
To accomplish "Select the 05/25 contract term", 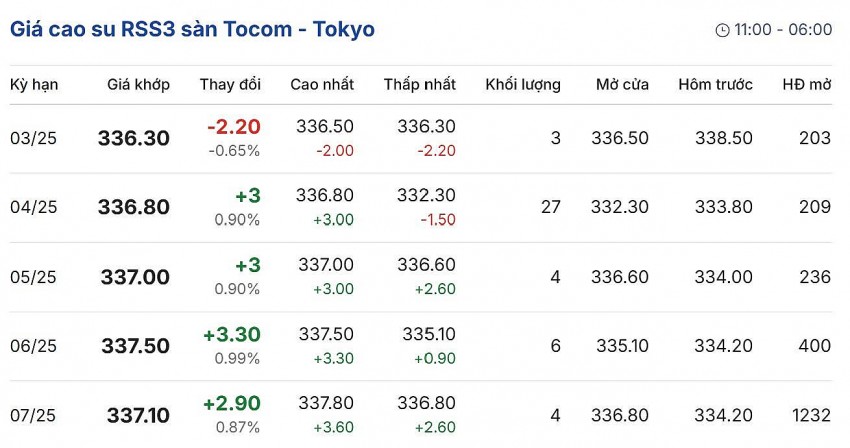I will click(34, 276).
